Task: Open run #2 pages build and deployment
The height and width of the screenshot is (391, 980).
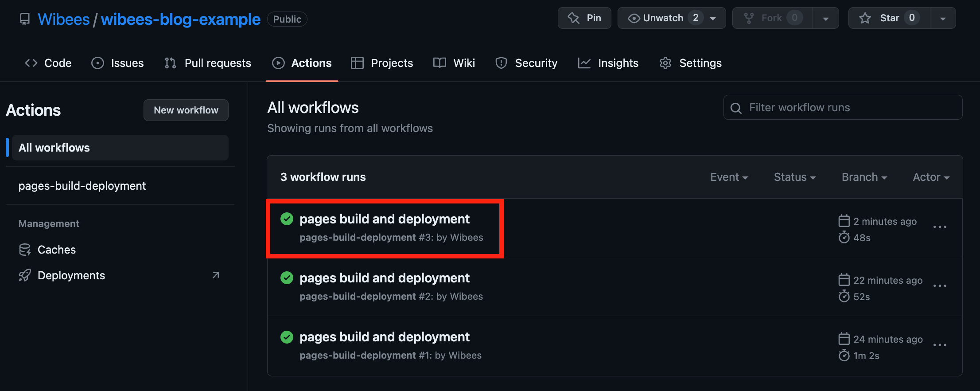Action: [x=385, y=278]
